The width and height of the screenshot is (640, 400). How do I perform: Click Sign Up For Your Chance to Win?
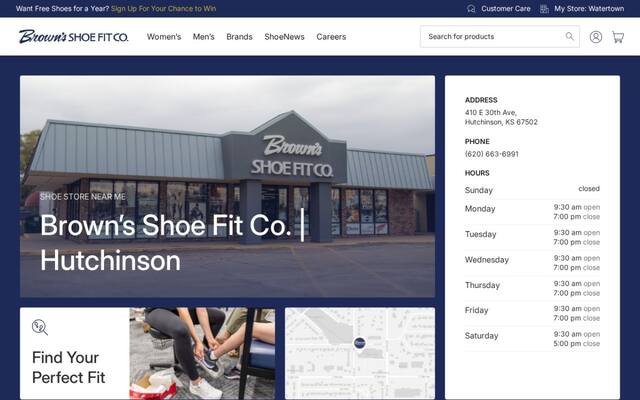coord(163,9)
